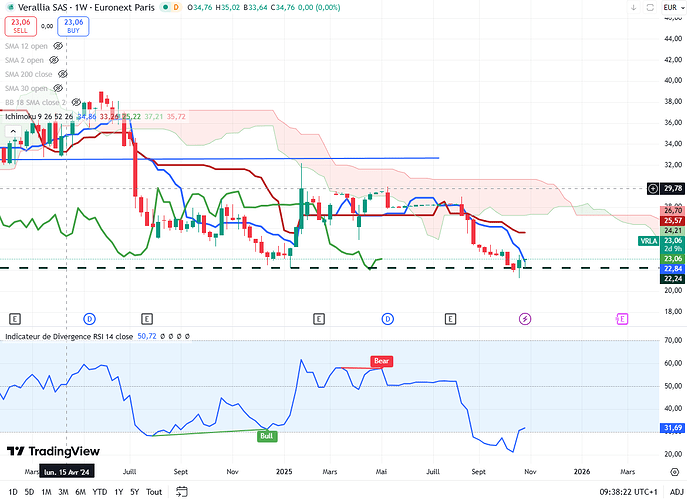This screenshot has height=500, width=687.
Task: Click the red Bear divergence label
Action: coord(380,360)
